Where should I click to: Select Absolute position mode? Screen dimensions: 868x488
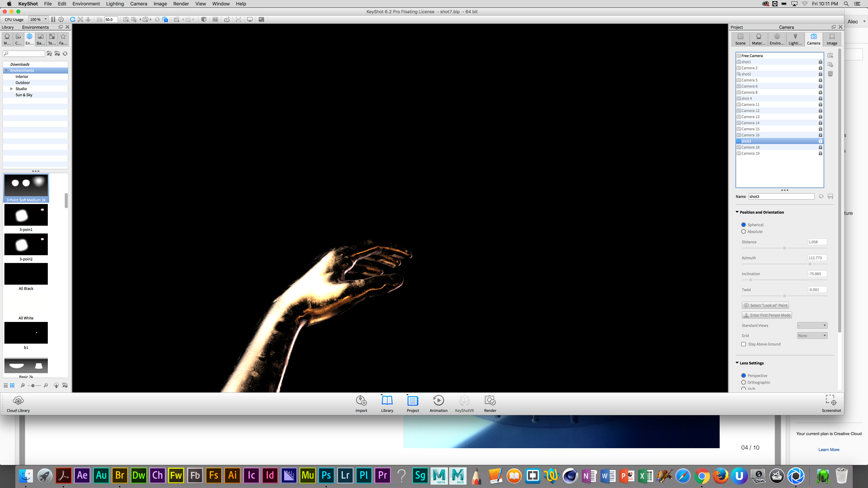coord(743,231)
